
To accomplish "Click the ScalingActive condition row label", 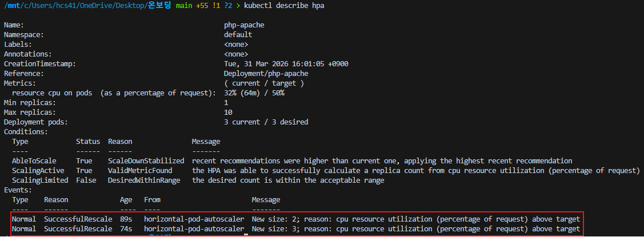I will pos(38,171).
